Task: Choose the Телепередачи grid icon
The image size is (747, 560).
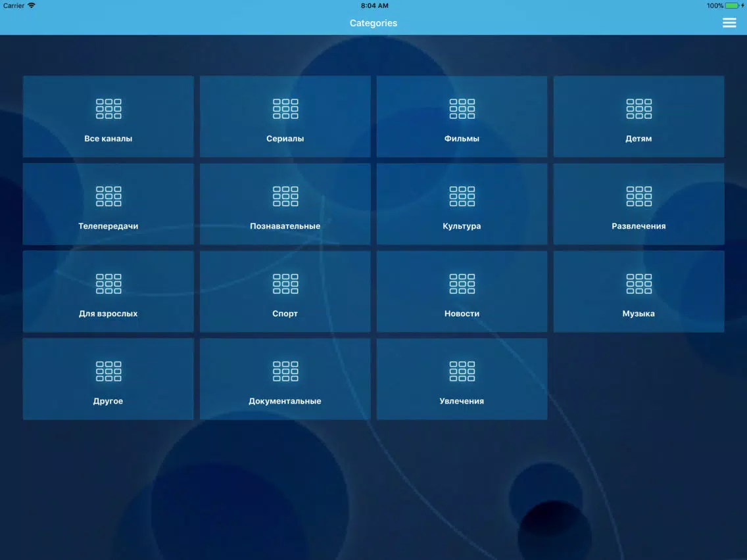Action: click(108, 196)
